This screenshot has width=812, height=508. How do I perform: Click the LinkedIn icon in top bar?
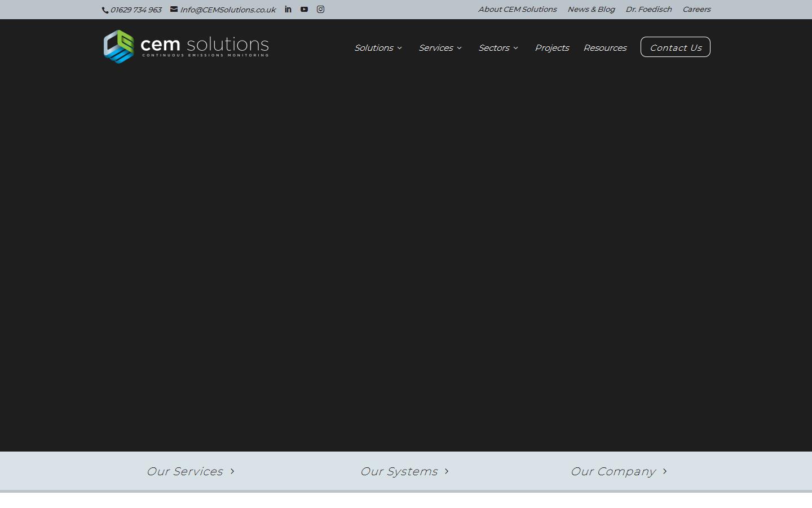coord(288,9)
